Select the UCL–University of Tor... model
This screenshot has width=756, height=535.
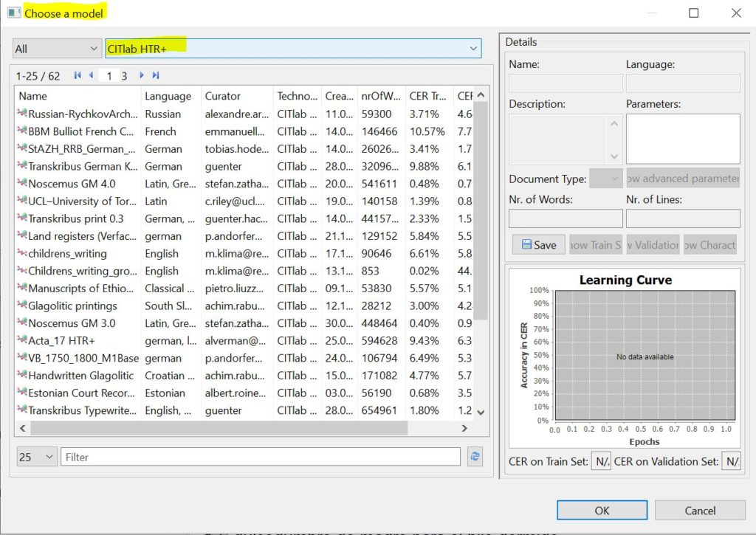point(244,201)
